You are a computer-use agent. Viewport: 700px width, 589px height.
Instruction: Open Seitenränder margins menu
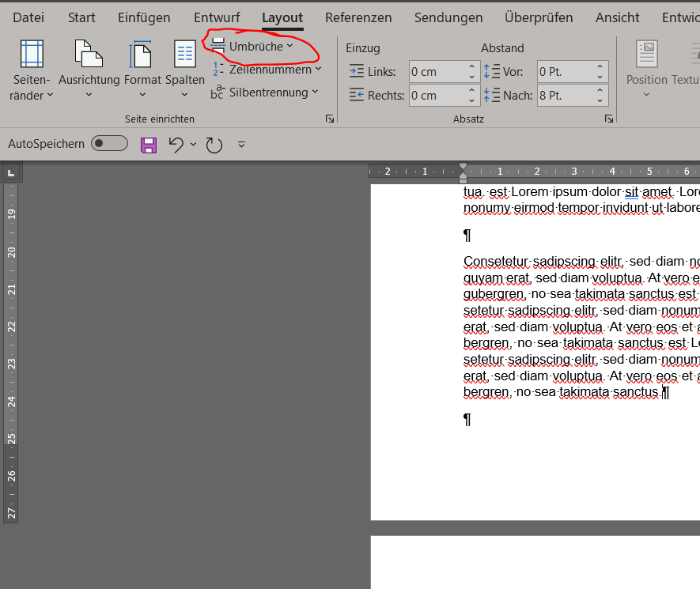tap(32, 70)
